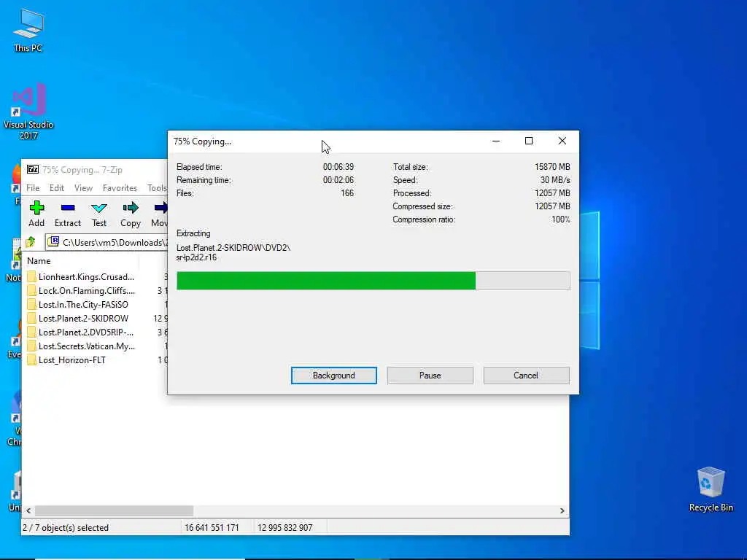Click the Speed value 30 MB/s
This screenshot has height=560, width=747.
555,180
